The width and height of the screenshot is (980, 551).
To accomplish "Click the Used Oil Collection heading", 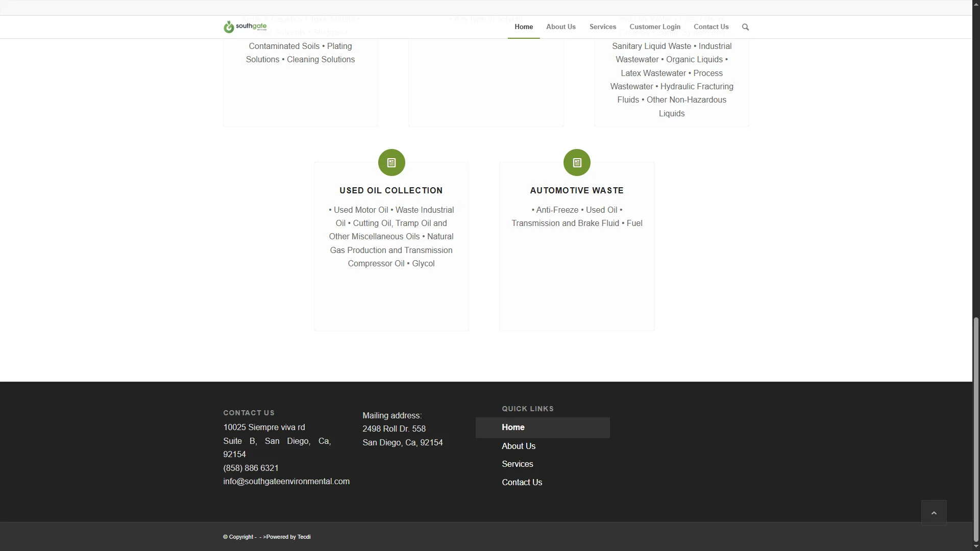I will pyautogui.click(x=391, y=191).
